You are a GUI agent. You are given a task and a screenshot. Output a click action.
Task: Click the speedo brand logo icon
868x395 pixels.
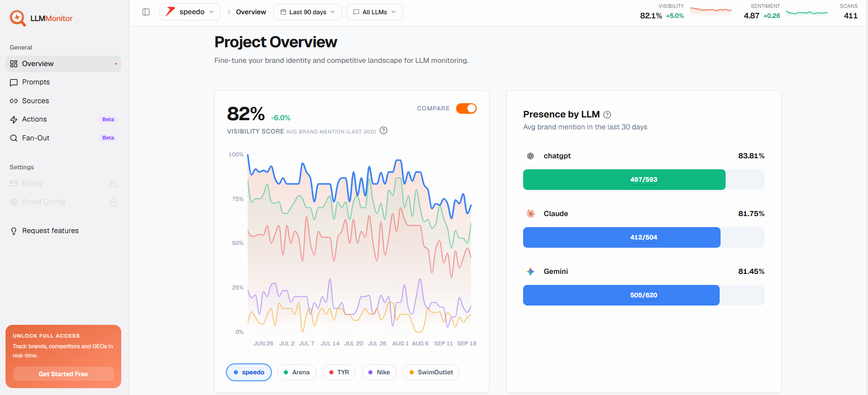[170, 11]
